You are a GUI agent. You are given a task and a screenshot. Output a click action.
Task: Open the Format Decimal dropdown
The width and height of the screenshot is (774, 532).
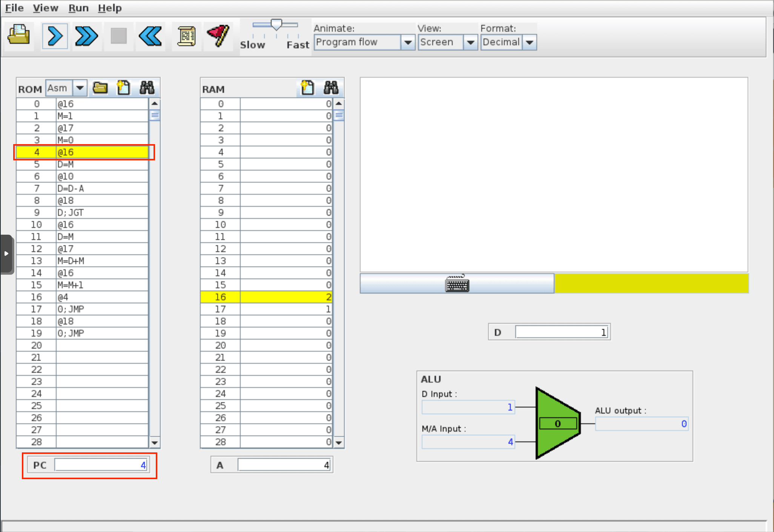[530, 42]
